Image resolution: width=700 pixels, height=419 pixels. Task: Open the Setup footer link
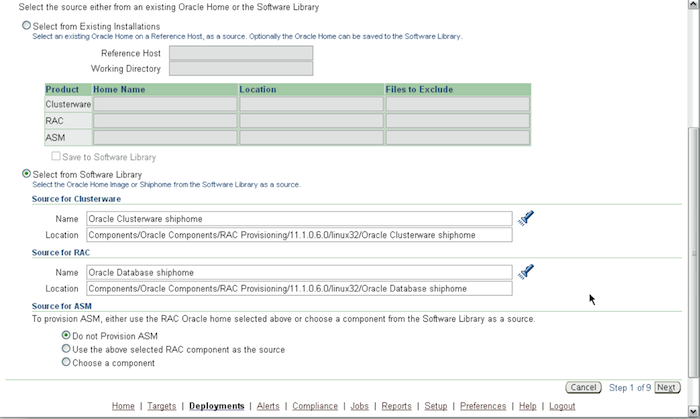coord(436,406)
